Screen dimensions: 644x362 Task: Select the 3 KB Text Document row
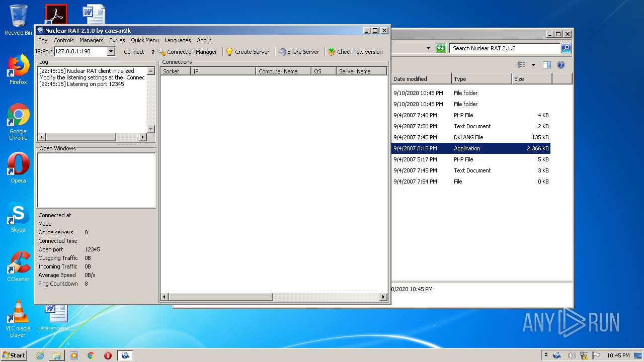pos(470,170)
